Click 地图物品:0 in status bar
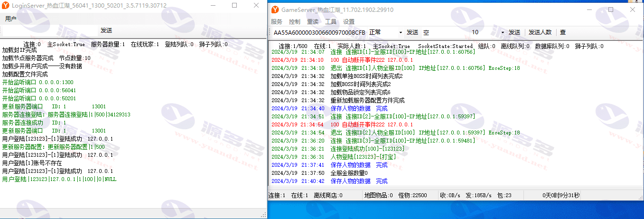Image resolution: width=644 pixels, height=219 pixels. (378, 195)
